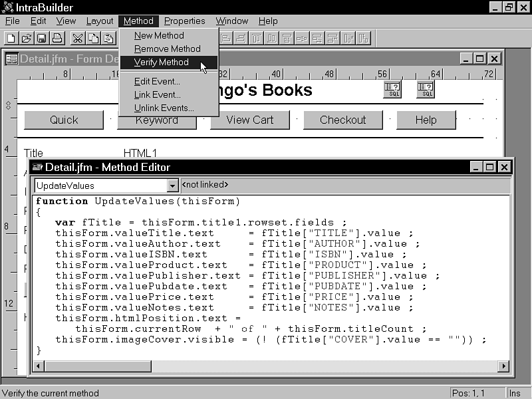Click the Method Editor horizontal scrollbar right arrow
This screenshot has width=532, height=399.
(503, 366)
